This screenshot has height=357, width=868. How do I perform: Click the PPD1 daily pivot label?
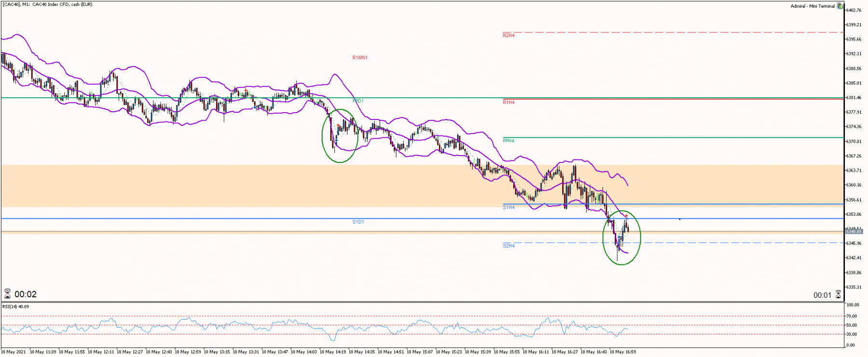pos(358,101)
